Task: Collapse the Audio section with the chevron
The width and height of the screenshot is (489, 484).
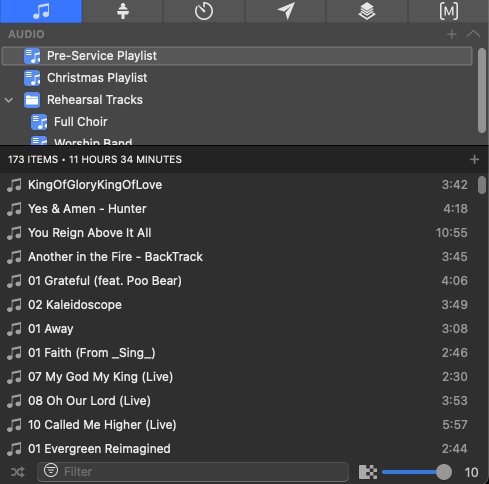Action: 473,34
